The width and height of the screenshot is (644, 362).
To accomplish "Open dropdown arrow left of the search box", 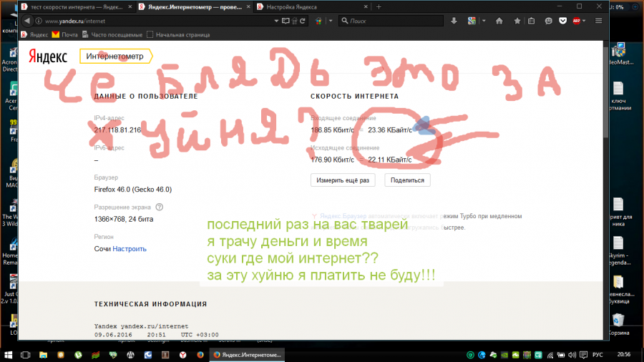I will click(x=331, y=21).
